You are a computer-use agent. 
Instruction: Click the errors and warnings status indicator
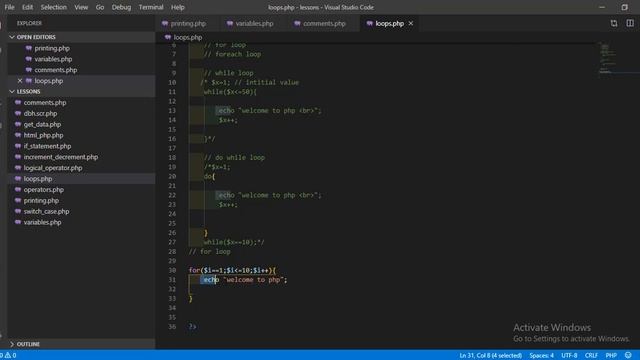click(x=9, y=355)
